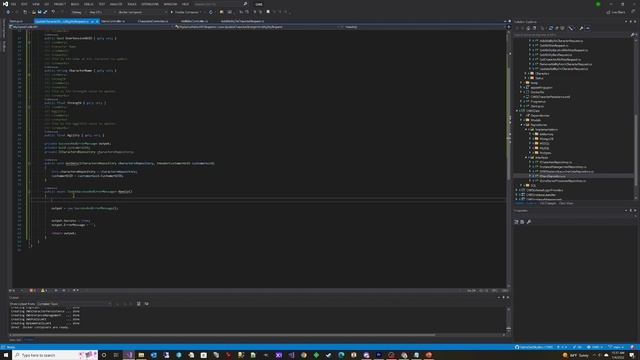
Task: Expand the SQL folder node
Action: [x=521, y=185]
